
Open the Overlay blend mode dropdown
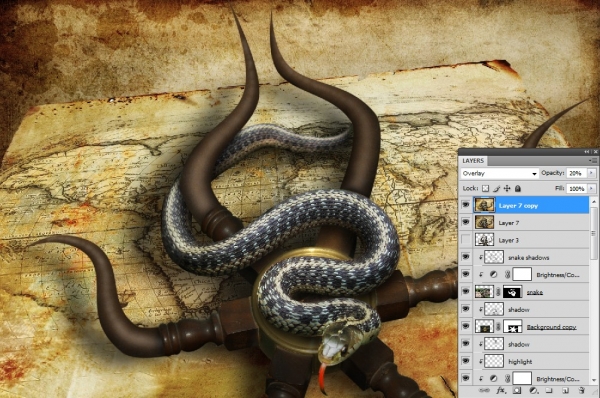click(x=499, y=173)
